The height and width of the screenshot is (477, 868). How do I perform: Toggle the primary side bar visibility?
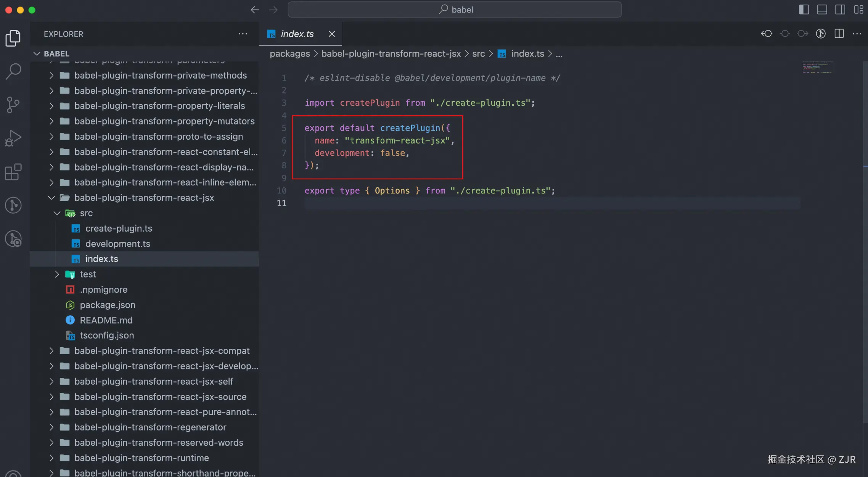(804, 10)
